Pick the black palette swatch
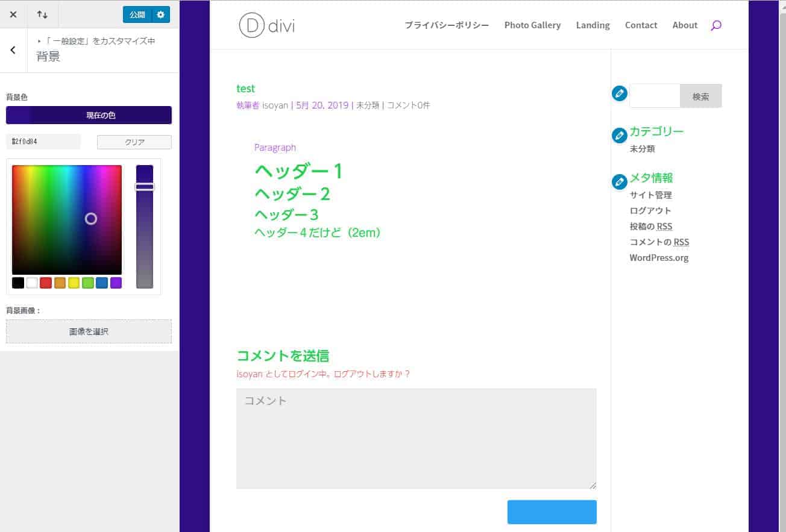The height and width of the screenshot is (532, 786). click(18, 283)
